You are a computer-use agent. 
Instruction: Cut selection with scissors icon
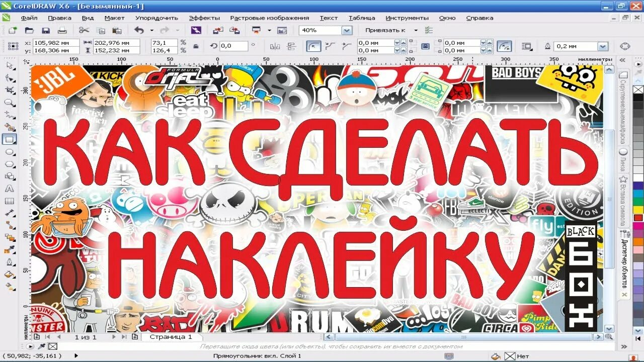pos(84,30)
